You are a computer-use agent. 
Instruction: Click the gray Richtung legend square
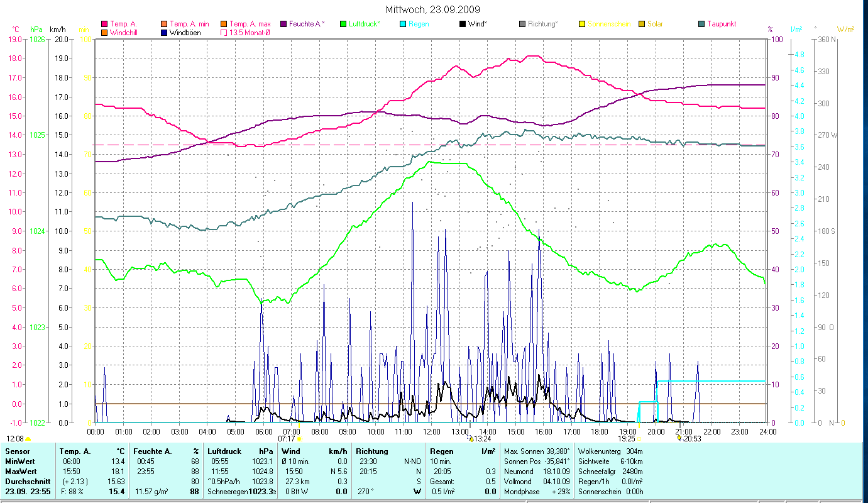point(522,24)
